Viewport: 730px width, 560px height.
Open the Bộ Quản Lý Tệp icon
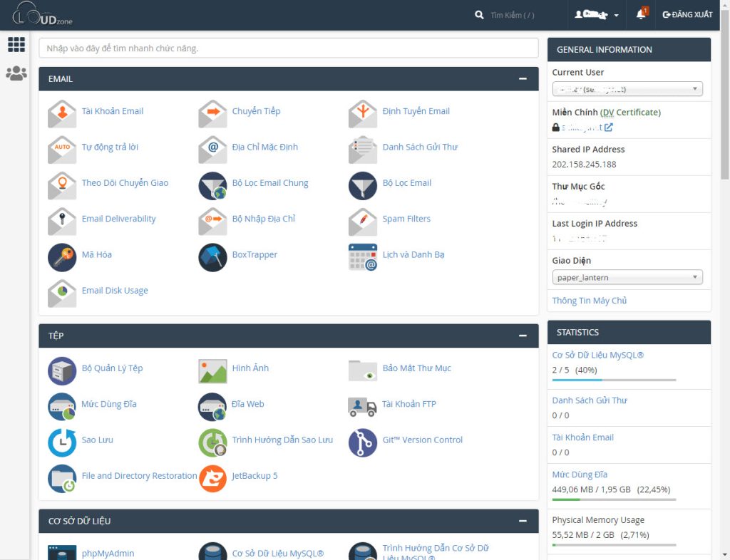(62, 370)
